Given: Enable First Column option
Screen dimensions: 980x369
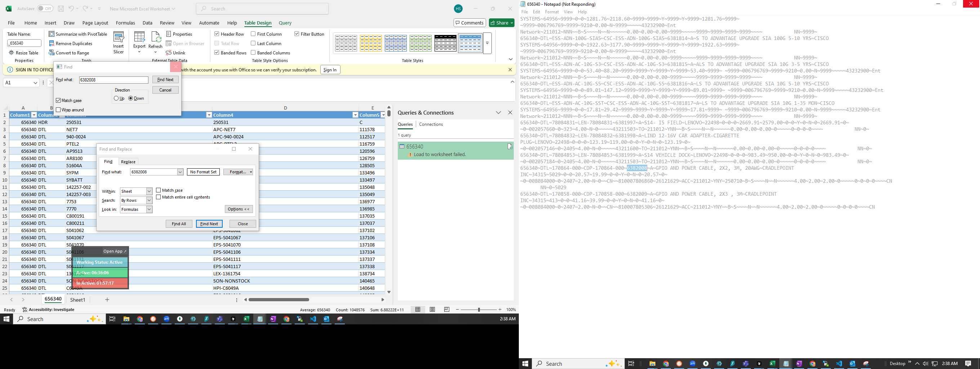Looking at the screenshot, I should (253, 34).
